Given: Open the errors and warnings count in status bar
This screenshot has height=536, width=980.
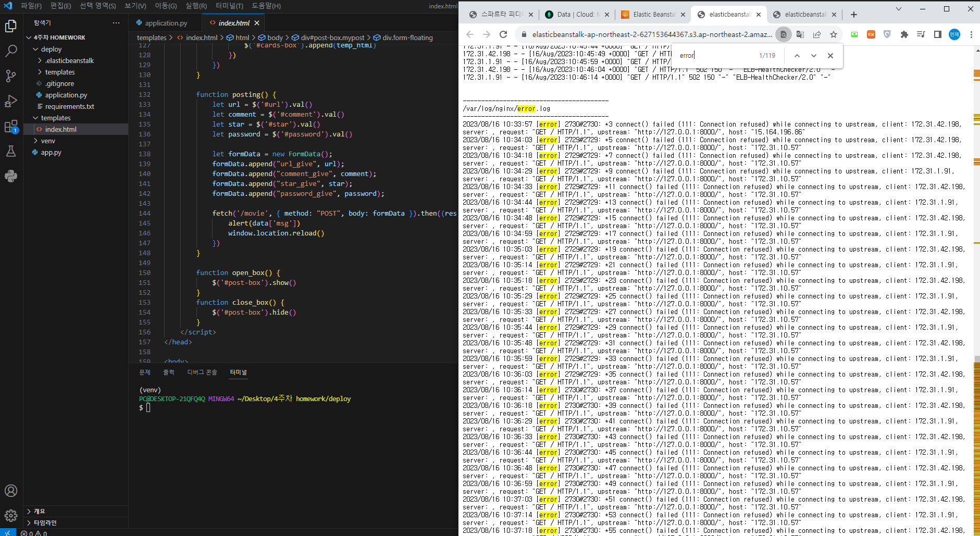Looking at the screenshot, I should (34, 533).
